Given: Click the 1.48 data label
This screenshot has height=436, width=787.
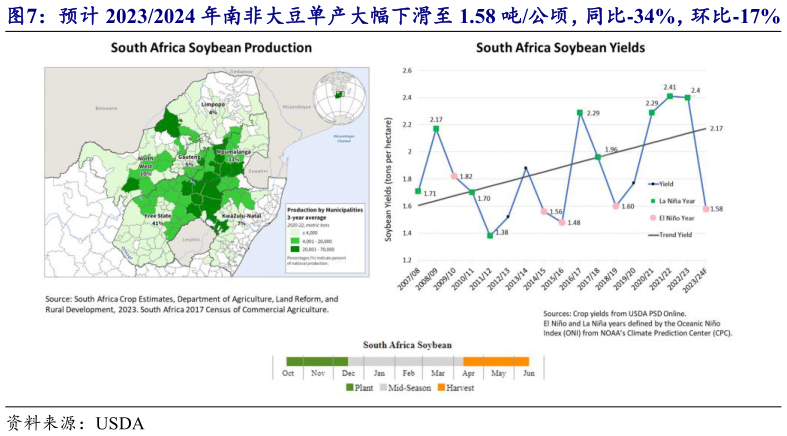Looking at the screenshot, I should pos(574,222).
